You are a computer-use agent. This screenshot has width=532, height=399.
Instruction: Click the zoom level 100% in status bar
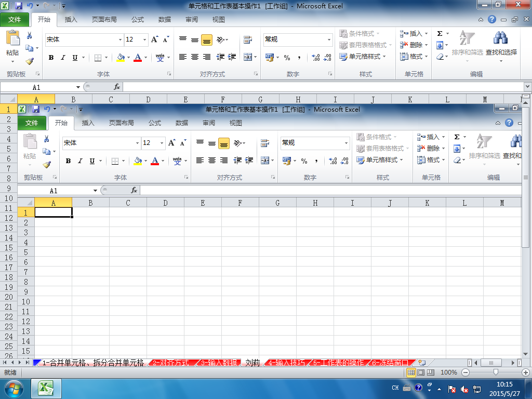point(448,373)
